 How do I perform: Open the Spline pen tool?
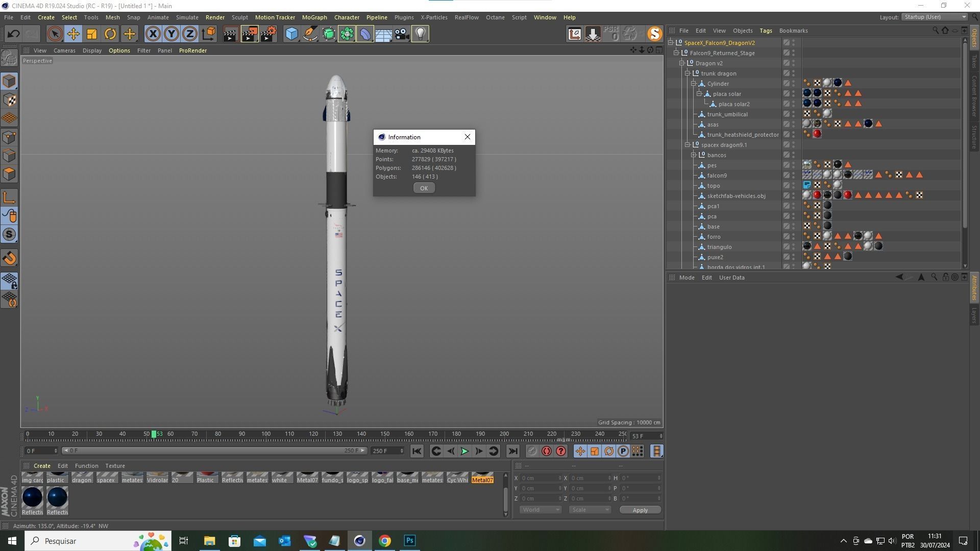click(x=310, y=34)
